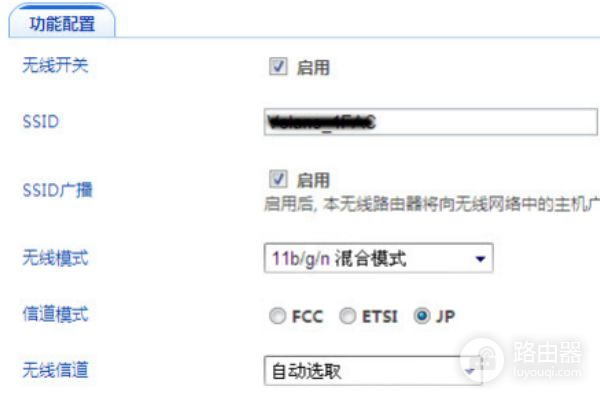
Task: Click the arrow on the 无线模式 combo box
Action: 480,259
